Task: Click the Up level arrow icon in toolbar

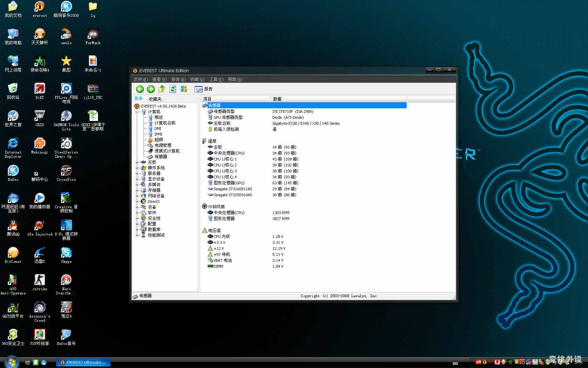Action: 162,89
